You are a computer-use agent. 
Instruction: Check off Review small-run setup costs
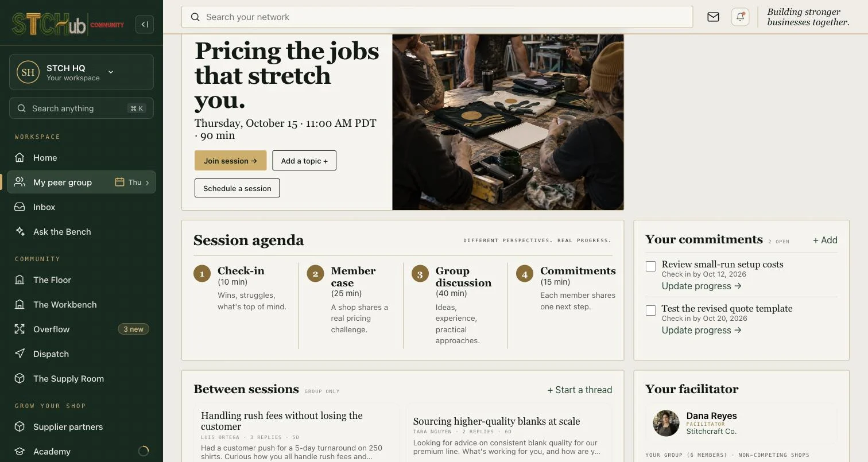coord(651,266)
